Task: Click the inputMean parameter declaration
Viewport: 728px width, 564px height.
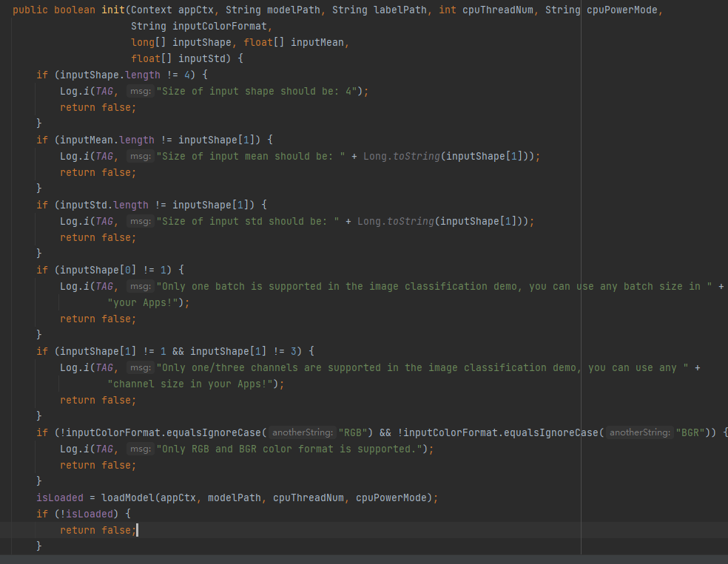Action: (x=317, y=42)
